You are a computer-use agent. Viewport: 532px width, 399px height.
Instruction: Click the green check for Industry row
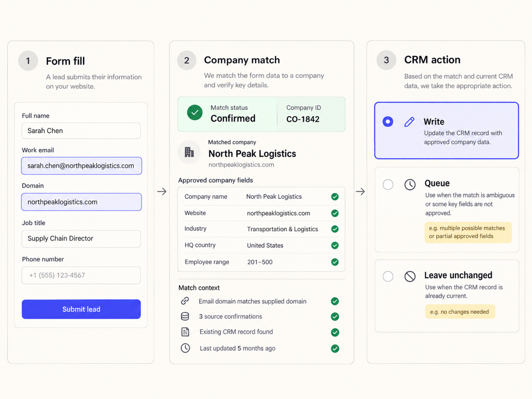[335, 229]
